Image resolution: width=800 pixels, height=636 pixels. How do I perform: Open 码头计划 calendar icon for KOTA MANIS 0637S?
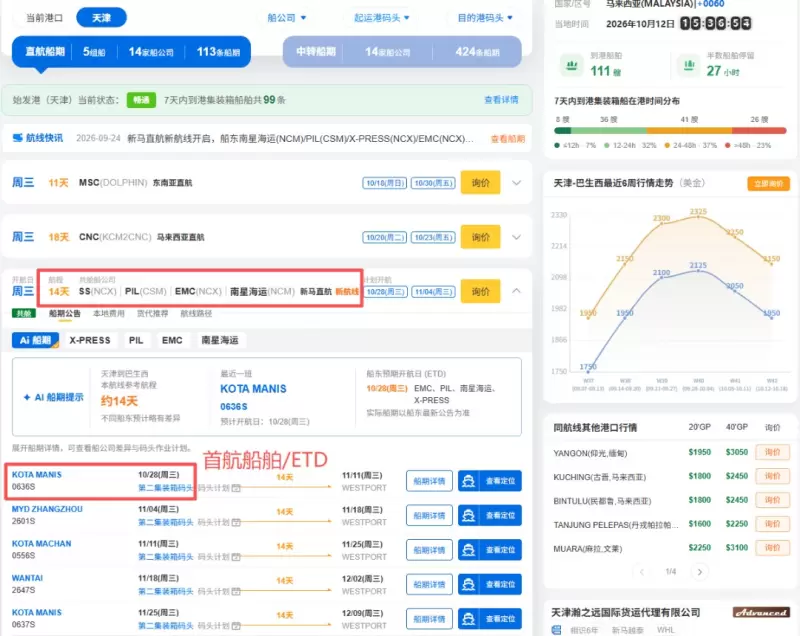(236, 626)
